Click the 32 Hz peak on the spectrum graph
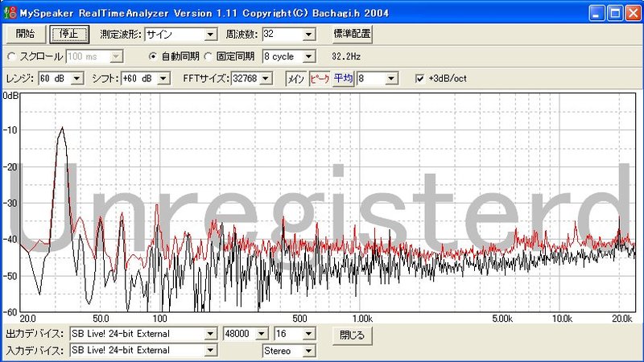This screenshot has width=644, height=362. point(61,129)
